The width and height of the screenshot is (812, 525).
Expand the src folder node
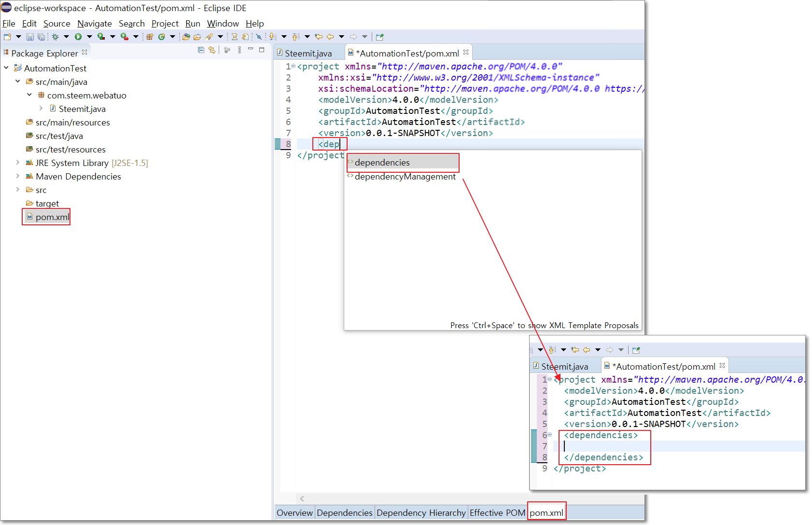point(18,190)
